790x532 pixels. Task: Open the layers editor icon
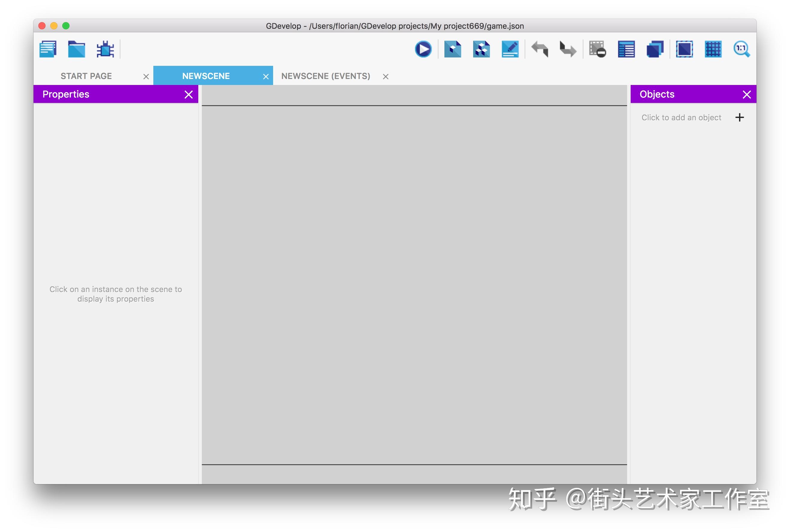pos(655,49)
